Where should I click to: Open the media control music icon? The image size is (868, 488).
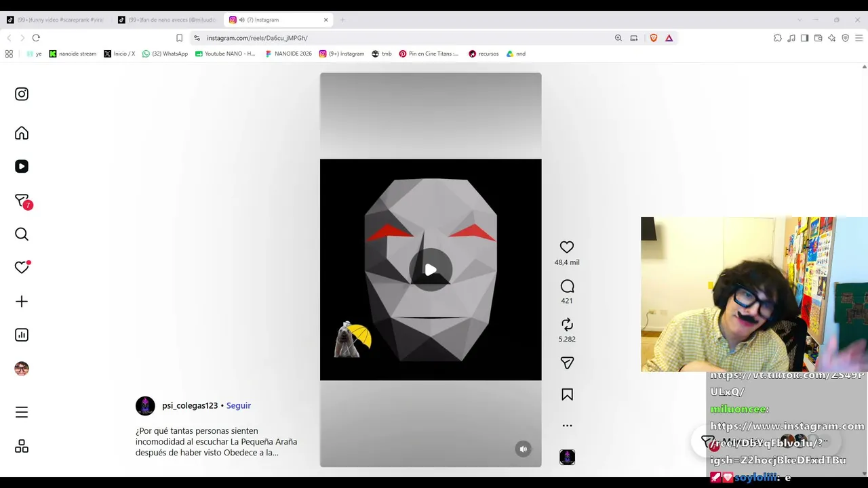[791, 38]
